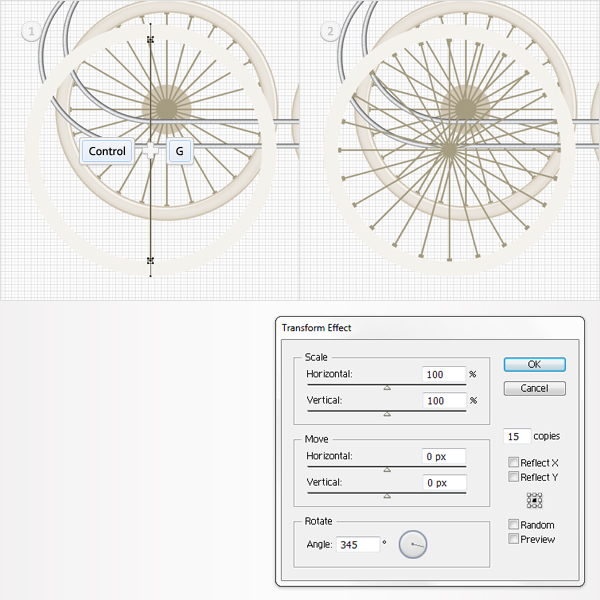
Task: Click the Move Horizontal slider handle
Action: pyautogui.click(x=387, y=470)
